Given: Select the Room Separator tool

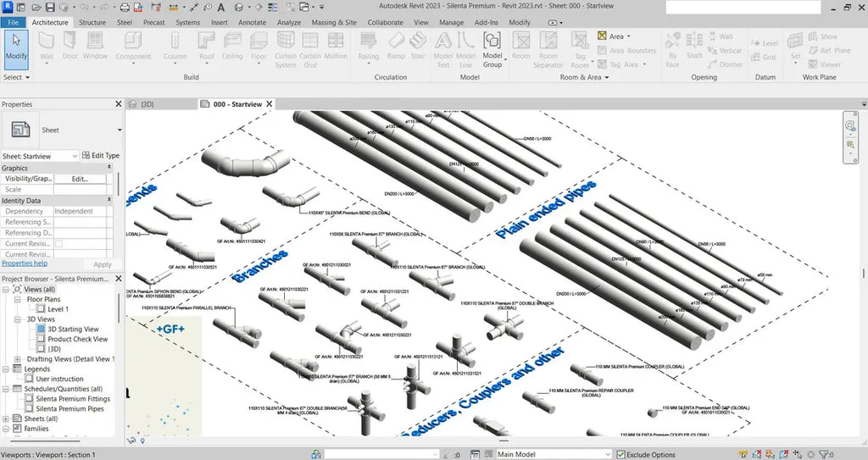Looking at the screenshot, I should click(548, 50).
